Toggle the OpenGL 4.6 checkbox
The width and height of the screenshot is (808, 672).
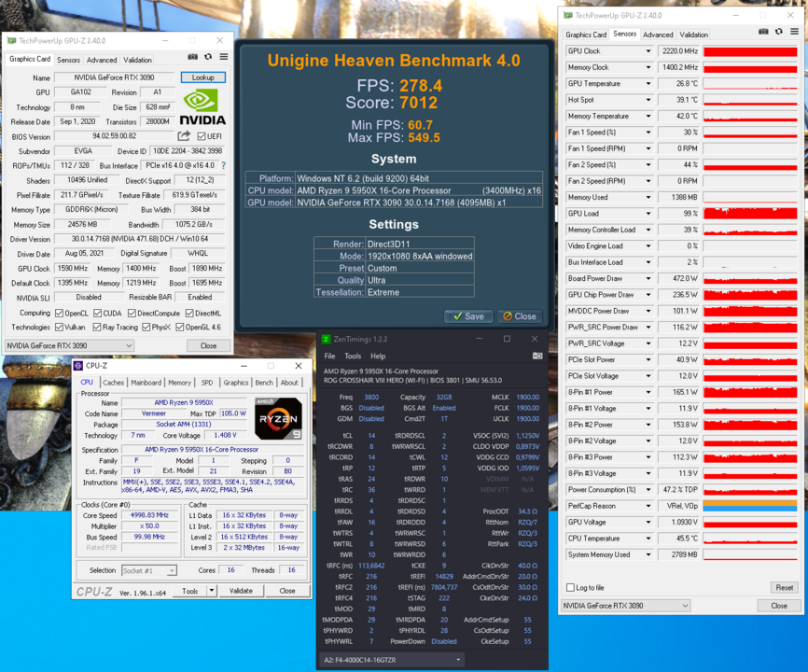coord(180,328)
